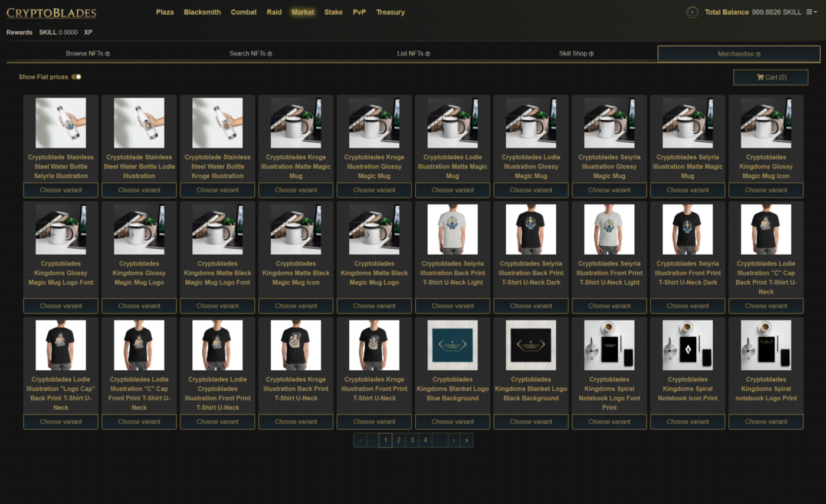Go to page 3 of merchandise

[412, 440]
